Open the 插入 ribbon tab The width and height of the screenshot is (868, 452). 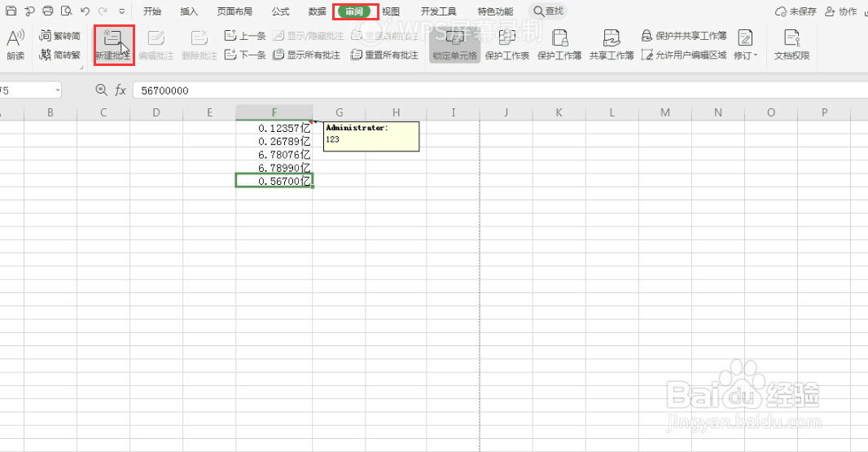[x=189, y=11]
